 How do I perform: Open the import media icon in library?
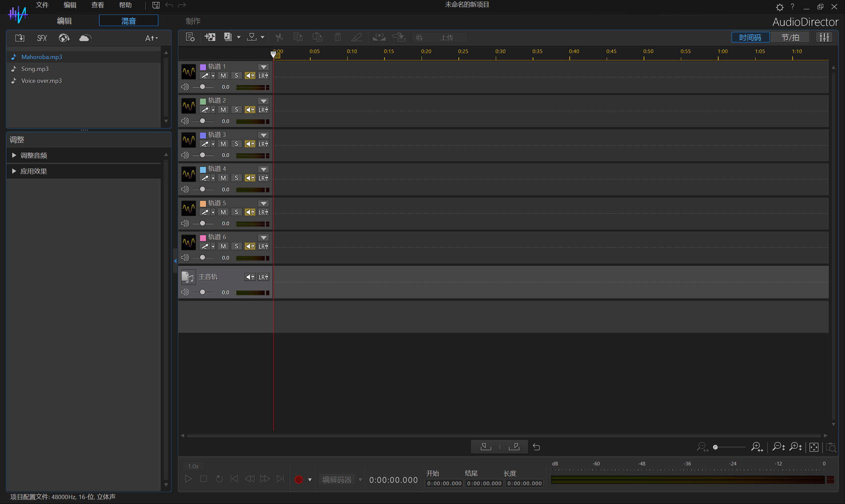(20, 38)
